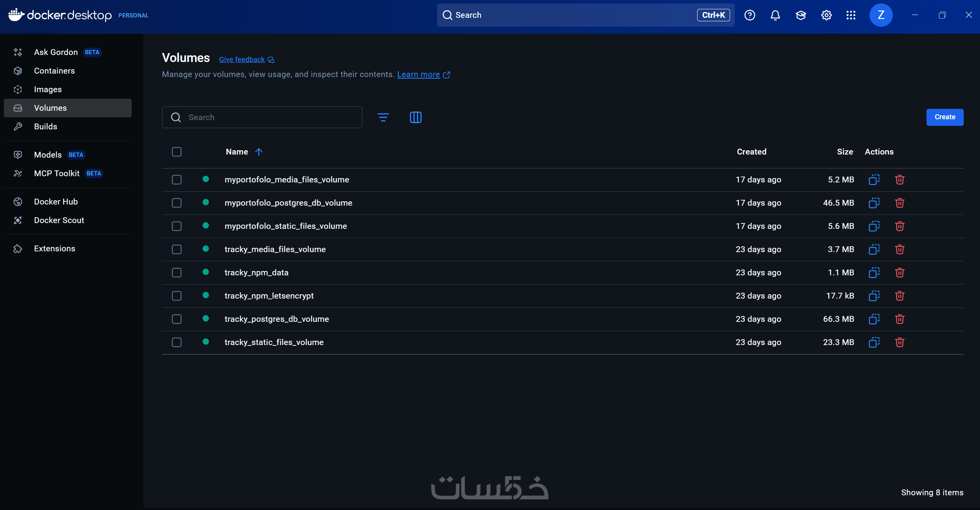980x510 pixels.
Task: Open the column display settings icon
Action: [x=415, y=117]
